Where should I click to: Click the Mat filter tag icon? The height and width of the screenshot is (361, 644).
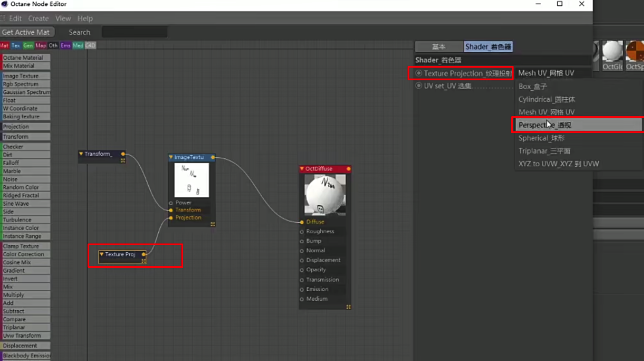pyautogui.click(x=4, y=45)
